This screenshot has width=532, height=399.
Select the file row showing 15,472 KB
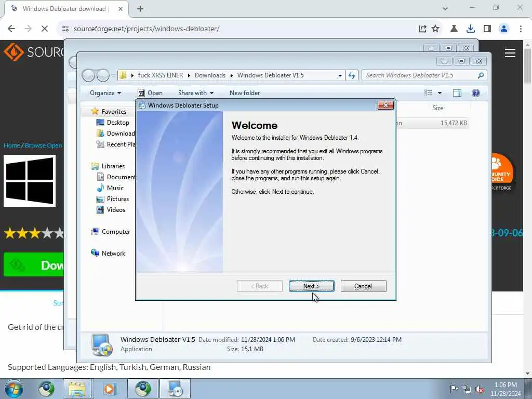(432, 123)
